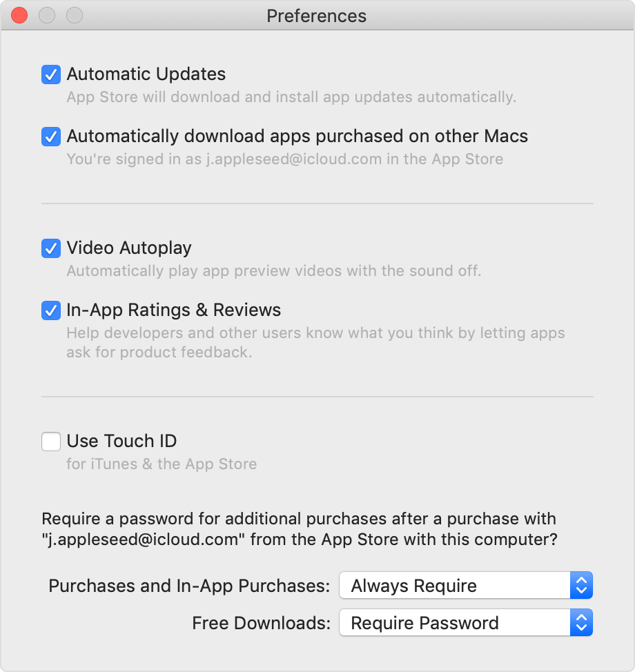Image resolution: width=635 pixels, height=672 pixels.
Task: Untick the In-App Ratings & Reviews checkbox
Action: point(50,310)
